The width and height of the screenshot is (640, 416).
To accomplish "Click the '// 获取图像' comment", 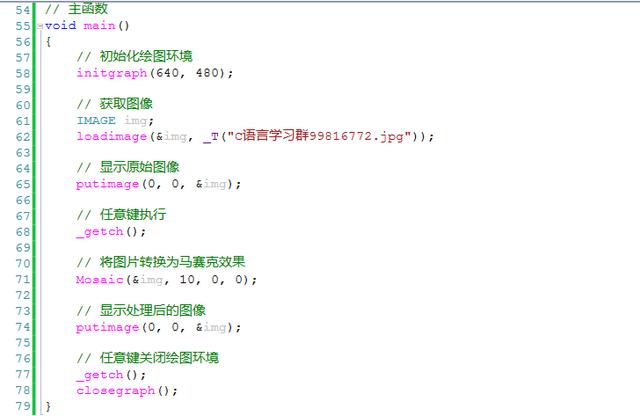I will (x=114, y=104).
